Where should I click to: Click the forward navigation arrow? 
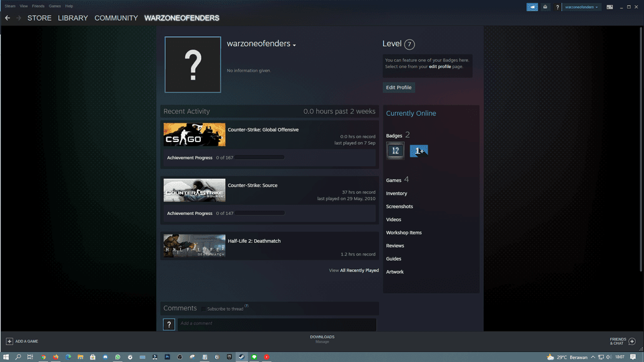click(19, 18)
